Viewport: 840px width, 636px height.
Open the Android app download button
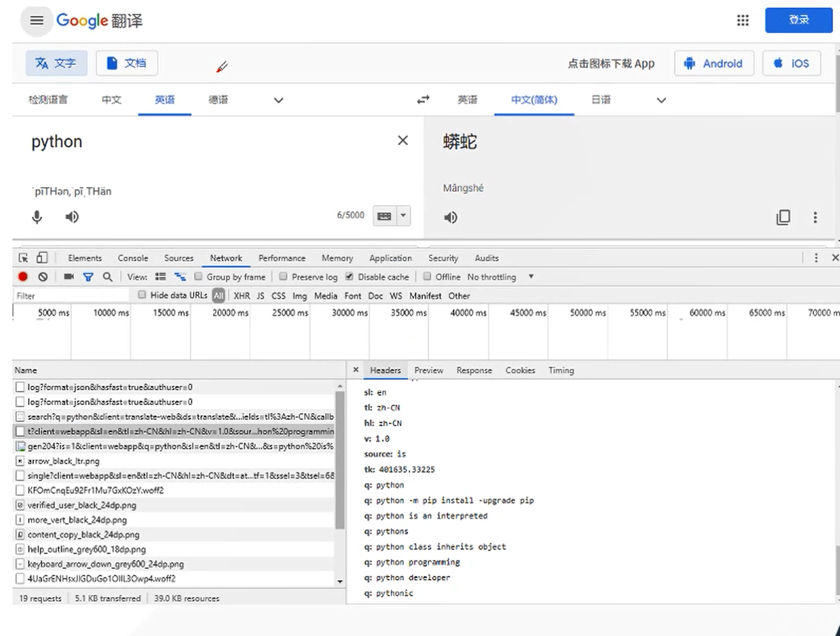(x=714, y=63)
